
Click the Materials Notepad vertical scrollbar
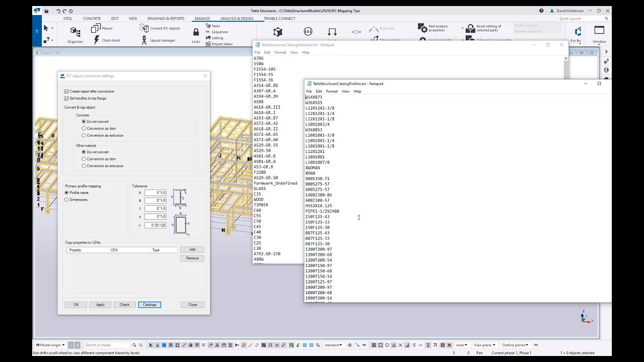(566, 68)
